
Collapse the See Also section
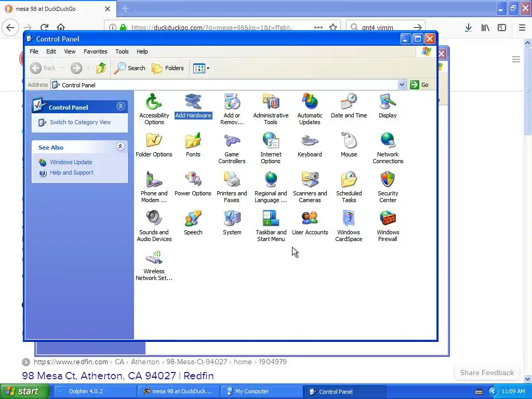120,147
